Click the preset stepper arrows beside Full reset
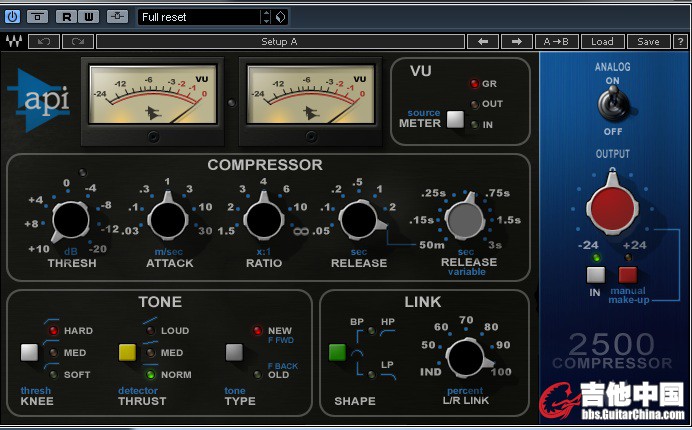The width and height of the screenshot is (692, 430). [x=266, y=17]
